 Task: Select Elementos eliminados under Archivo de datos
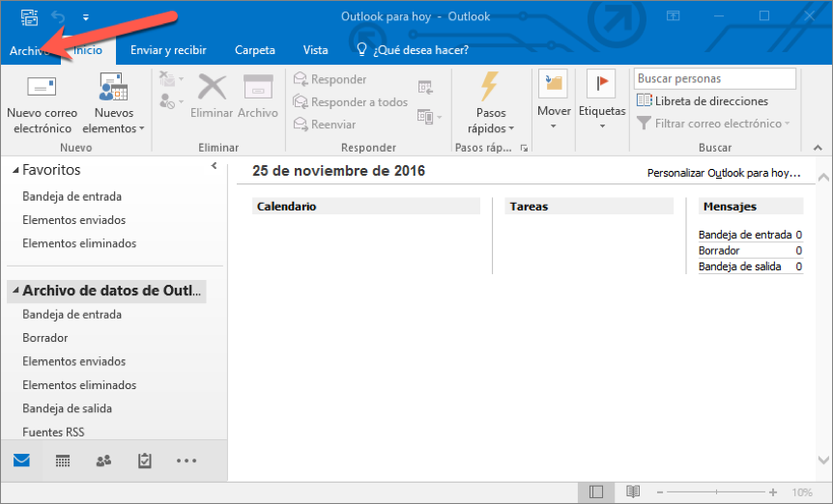pos(79,384)
